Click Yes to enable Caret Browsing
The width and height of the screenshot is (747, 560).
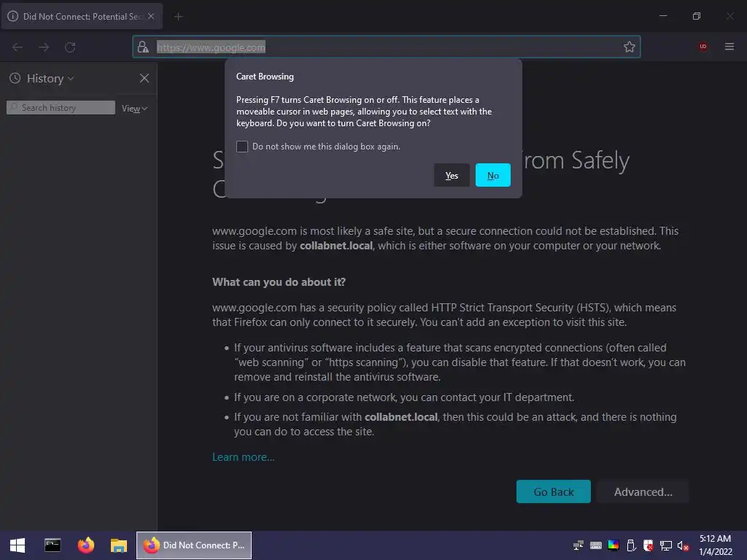(x=452, y=175)
